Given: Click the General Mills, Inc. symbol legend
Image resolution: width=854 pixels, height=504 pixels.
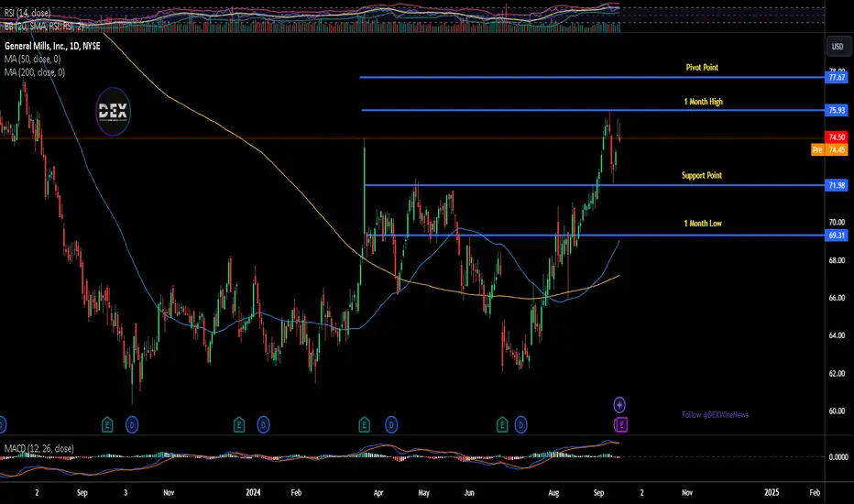Looking at the screenshot, I should click(52, 47).
